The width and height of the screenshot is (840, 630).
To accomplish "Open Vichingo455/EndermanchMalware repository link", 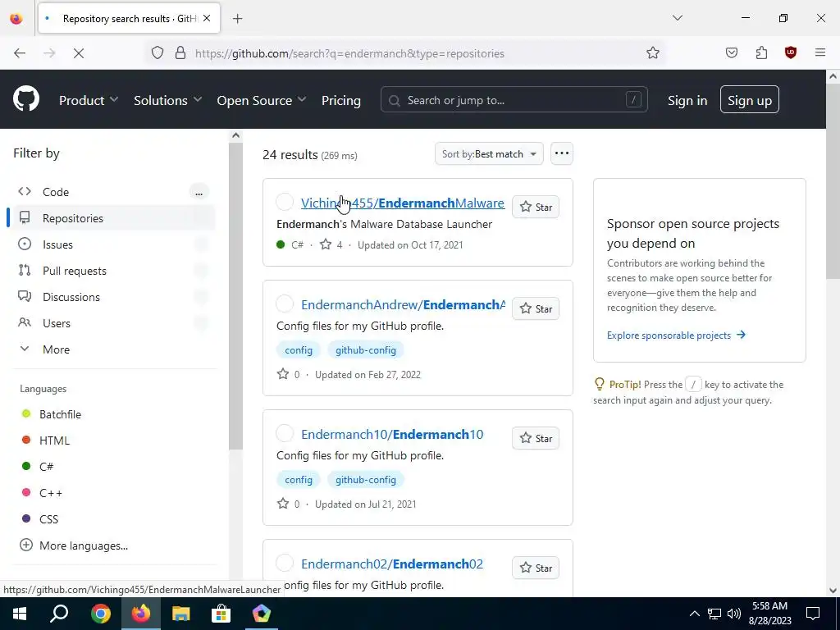I will [402, 203].
